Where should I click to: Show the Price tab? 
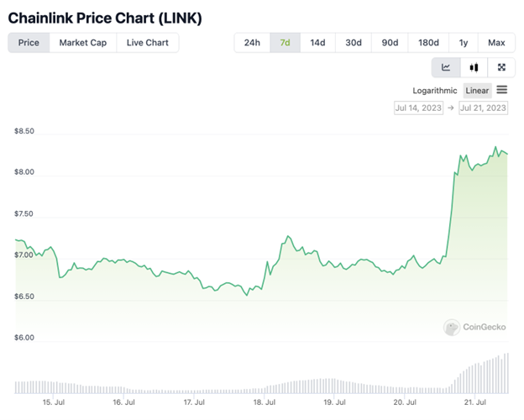click(29, 43)
